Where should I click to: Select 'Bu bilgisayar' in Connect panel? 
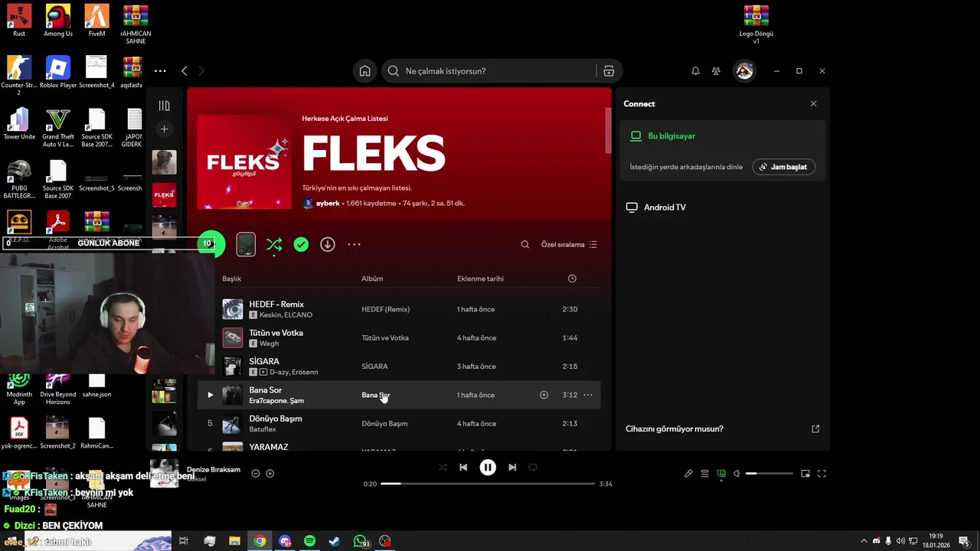click(x=671, y=136)
